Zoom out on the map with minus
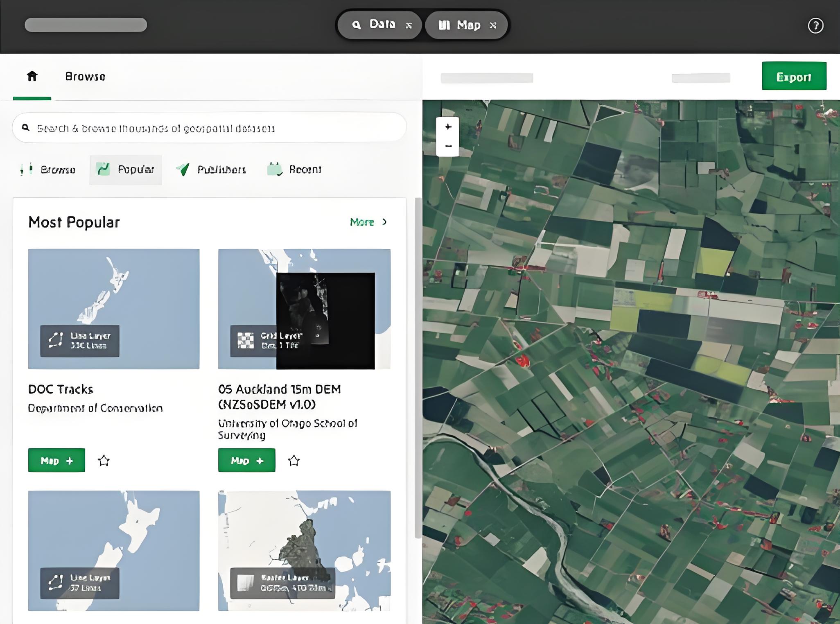 [x=448, y=146]
